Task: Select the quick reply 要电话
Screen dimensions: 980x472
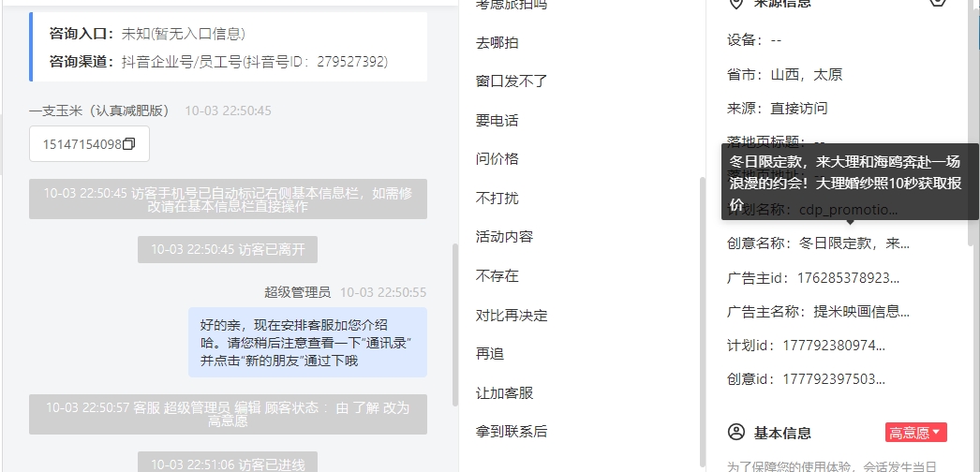Action: click(x=497, y=121)
